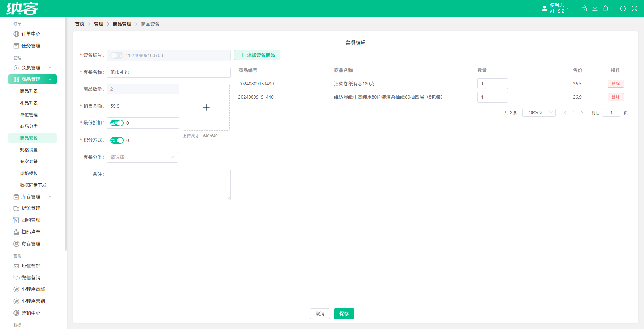Open the 10条/页 page size selector
644x329 pixels.
(x=539, y=113)
